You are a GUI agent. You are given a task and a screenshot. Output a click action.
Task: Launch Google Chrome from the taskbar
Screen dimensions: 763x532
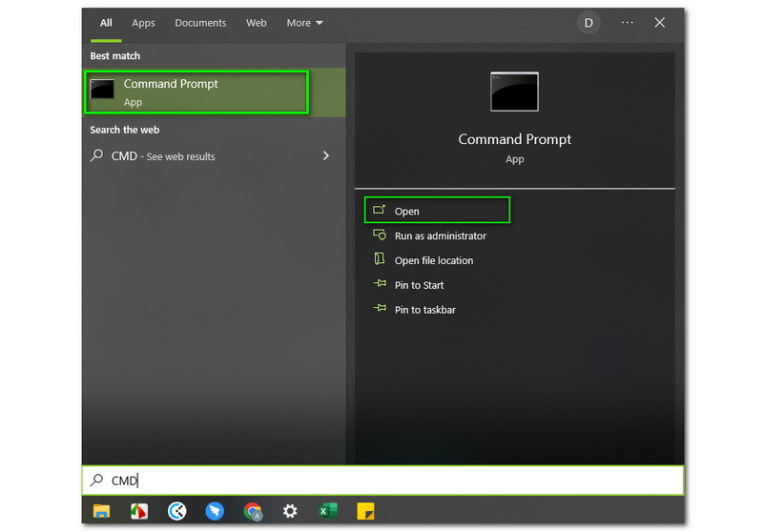coord(253,512)
